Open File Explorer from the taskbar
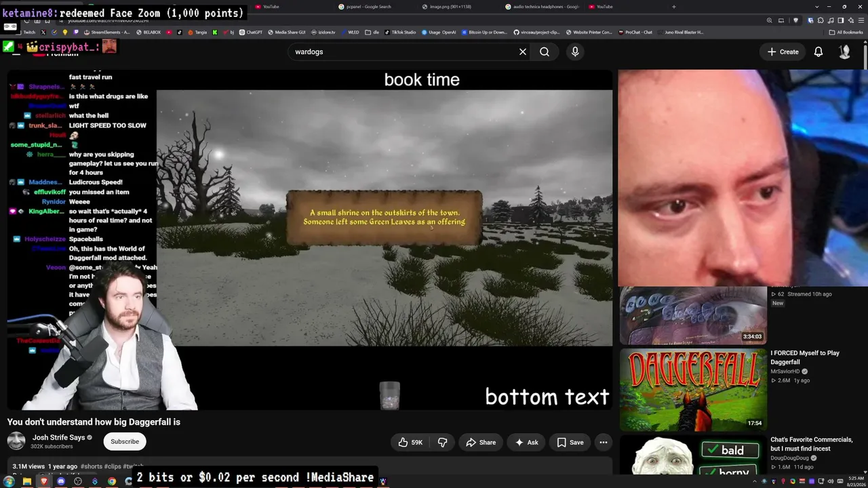868x488 pixels. pyautogui.click(x=26, y=481)
